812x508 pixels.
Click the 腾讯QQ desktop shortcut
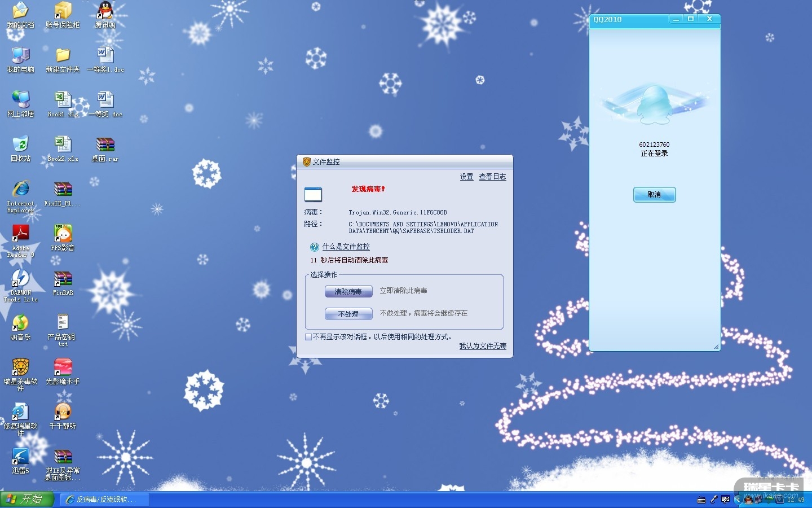[x=105, y=15]
